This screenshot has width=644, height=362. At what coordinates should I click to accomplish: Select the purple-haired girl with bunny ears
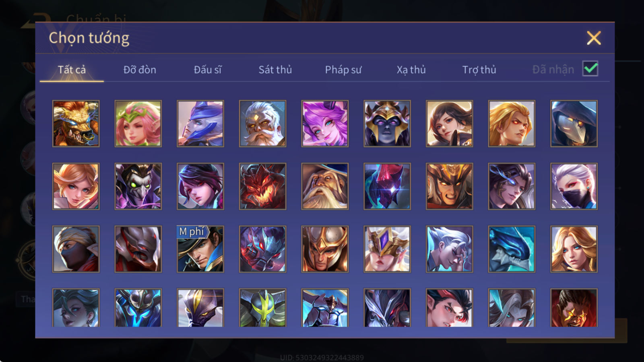click(325, 123)
